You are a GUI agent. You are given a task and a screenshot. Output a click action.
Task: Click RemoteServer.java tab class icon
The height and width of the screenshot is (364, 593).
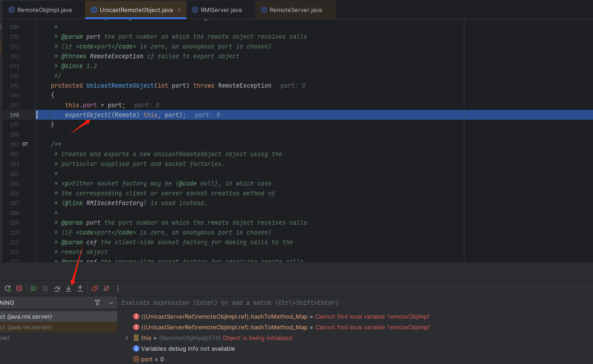(x=264, y=10)
